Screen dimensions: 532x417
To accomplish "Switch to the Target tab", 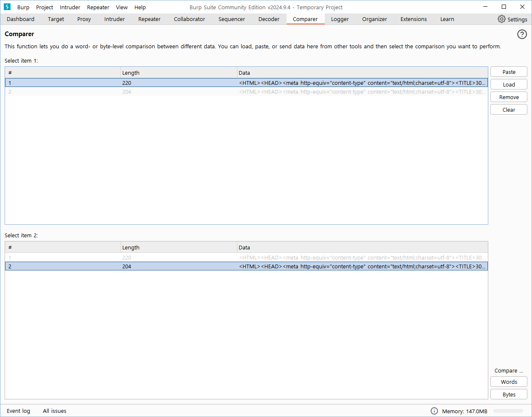I will 56,19.
